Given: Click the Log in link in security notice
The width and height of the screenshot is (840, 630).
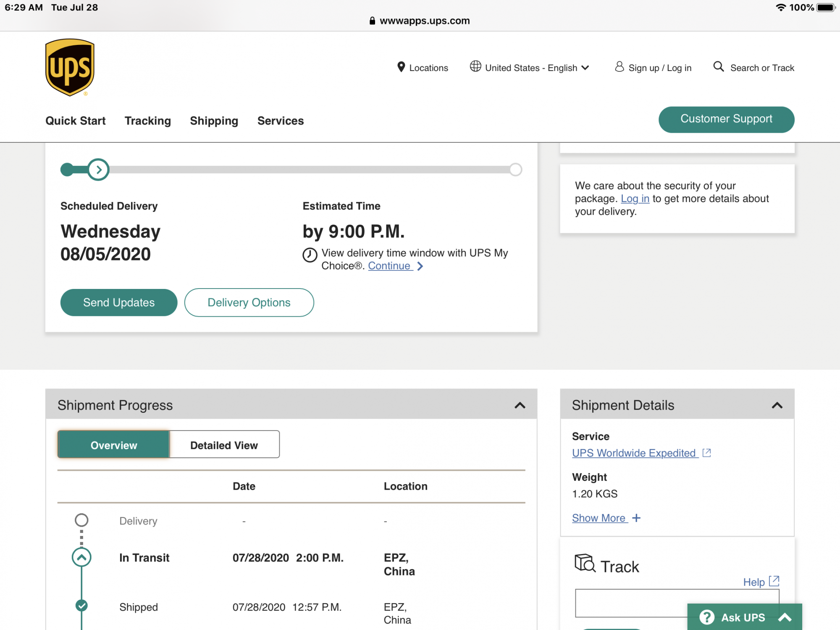Looking at the screenshot, I should 635,199.
